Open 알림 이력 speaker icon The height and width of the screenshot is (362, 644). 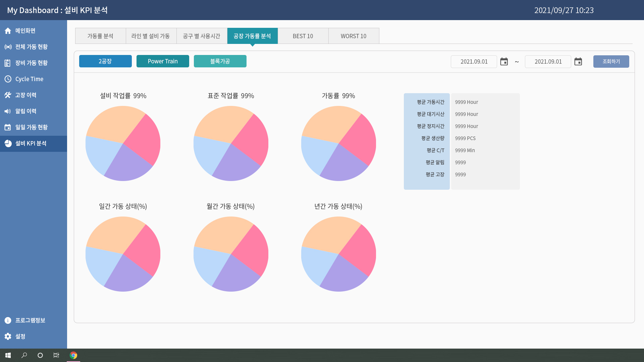click(8, 111)
